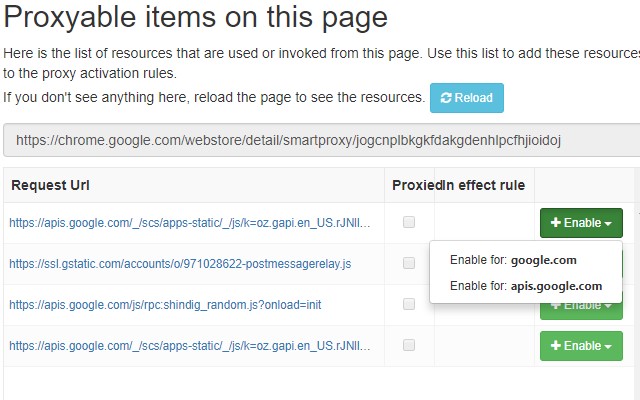Image resolution: width=640 pixels, height=400 pixels.
Task: Click the plus icon on the first row's Enable button
Action: coord(556,223)
